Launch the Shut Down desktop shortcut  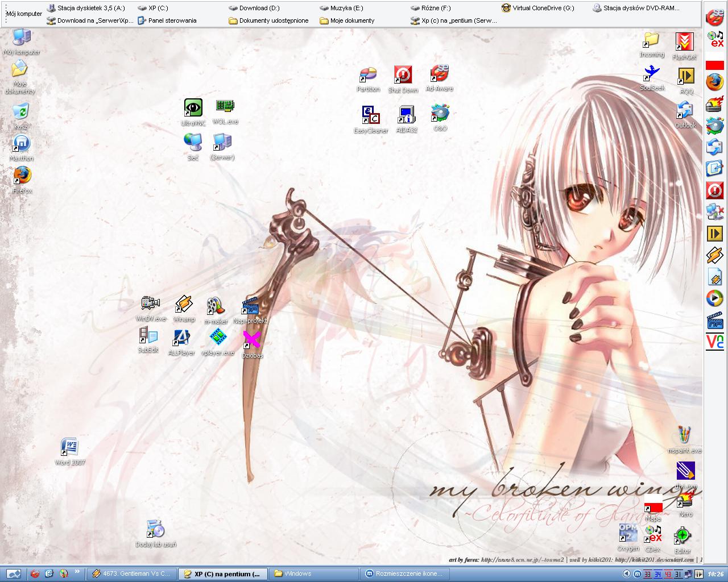pyautogui.click(x=403, y=79)
